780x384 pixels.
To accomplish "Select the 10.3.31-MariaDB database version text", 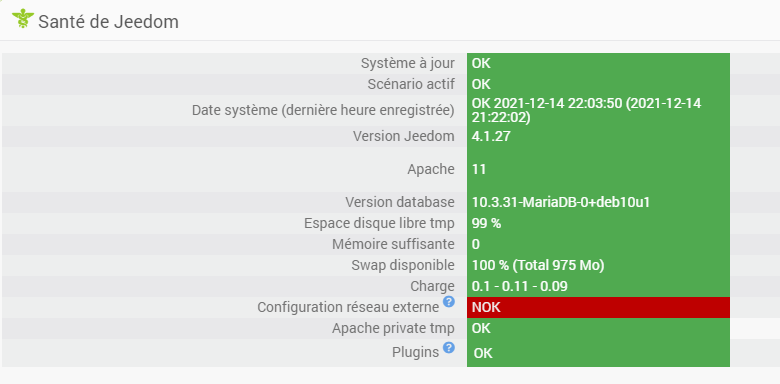I will pos(561,202).
